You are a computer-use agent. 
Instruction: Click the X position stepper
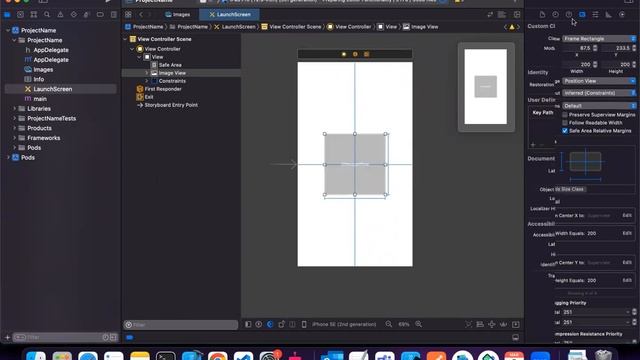click(x=595, y=48)
